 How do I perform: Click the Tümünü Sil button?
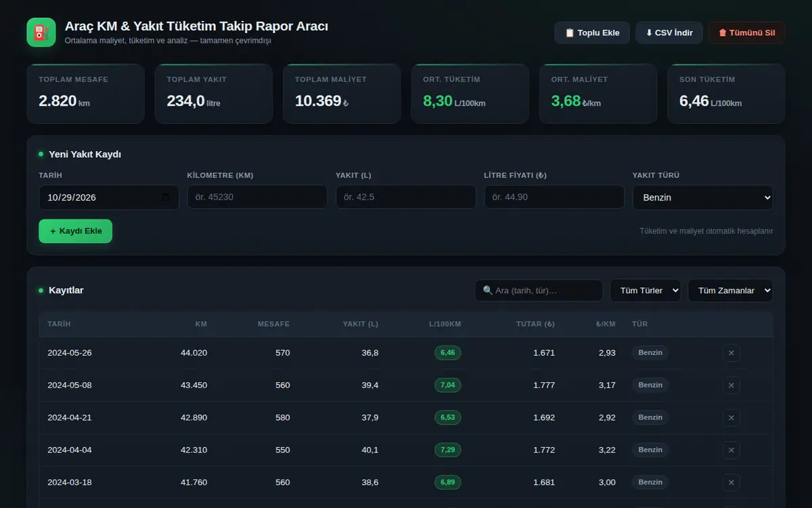point(747,33)
